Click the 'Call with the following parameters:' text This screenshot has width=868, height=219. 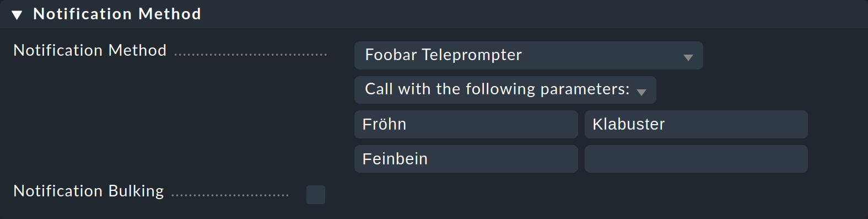pyautogui.click(x=497, y=89)
